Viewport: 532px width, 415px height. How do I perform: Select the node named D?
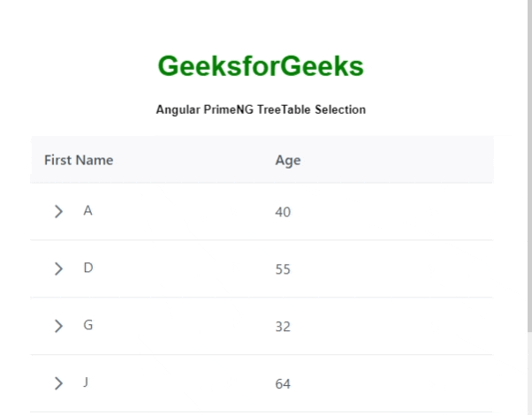coord(87,268)
